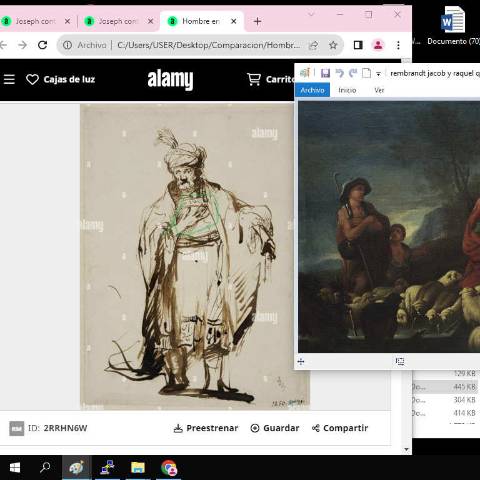
Task: Open Ver tab in Paint
Action: click(x=379, y=90)
